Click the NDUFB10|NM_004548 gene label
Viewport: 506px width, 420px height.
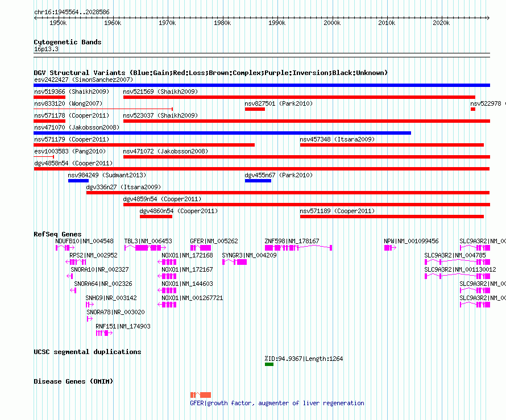click(84, 241)
